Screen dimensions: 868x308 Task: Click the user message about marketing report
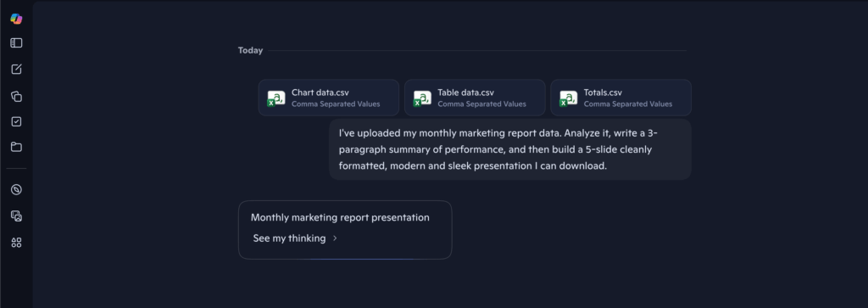point(510,149)
